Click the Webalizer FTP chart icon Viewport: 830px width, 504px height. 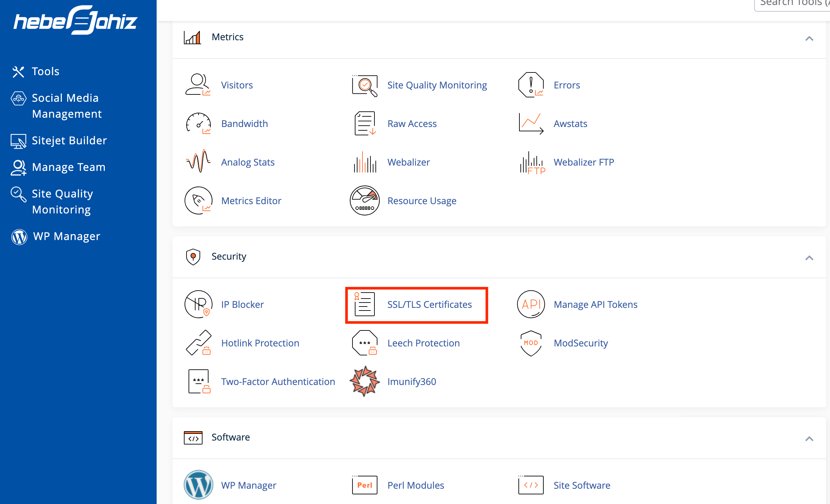pos(531,162)
